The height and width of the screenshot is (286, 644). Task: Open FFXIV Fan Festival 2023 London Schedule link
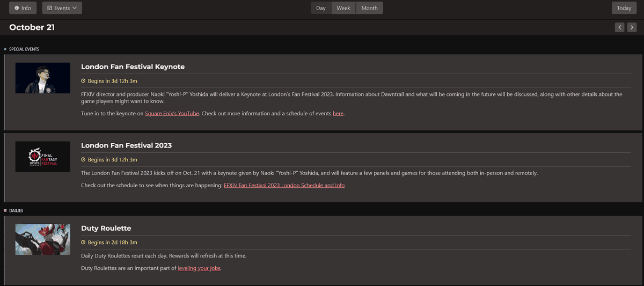click(284, 186)
